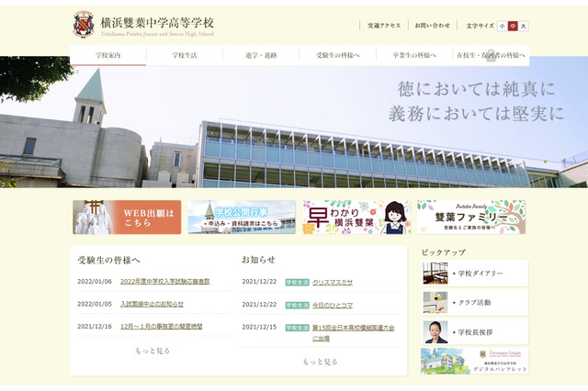Open the クラブ活動 pickup
The height and width of the screenshot is (391, 588).
click(475, 302)
